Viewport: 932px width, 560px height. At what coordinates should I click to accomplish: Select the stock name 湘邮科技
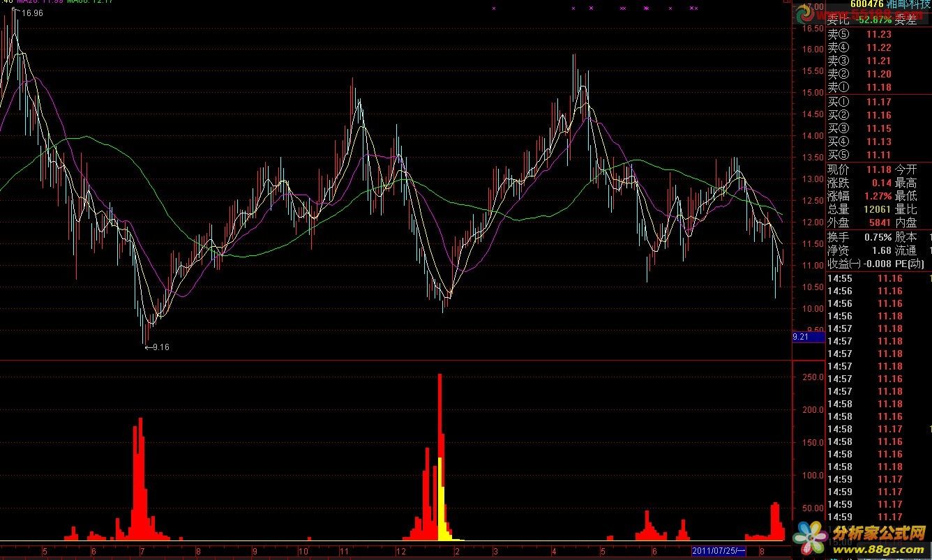click(x=910, y=4)
